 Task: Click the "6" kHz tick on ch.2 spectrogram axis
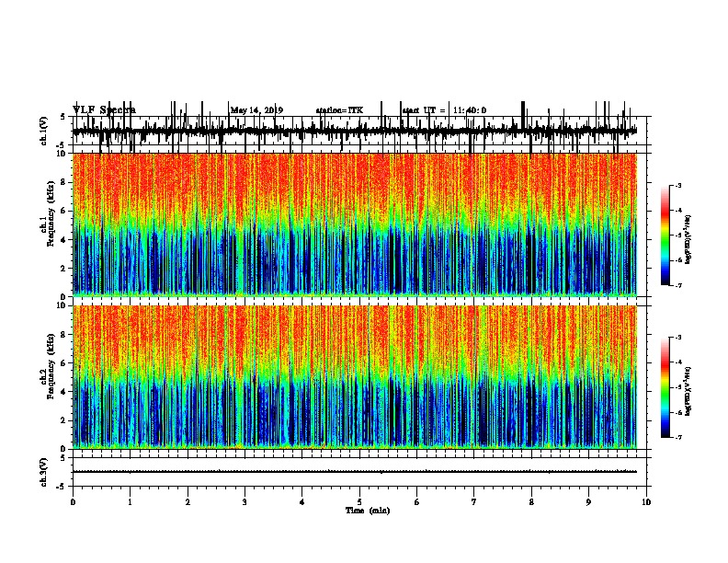pos(63,363)
